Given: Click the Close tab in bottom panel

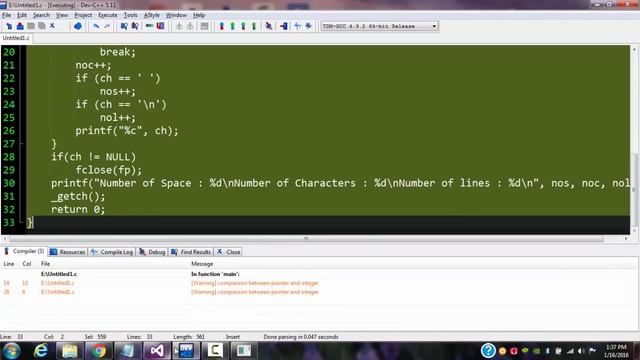Looking at the screenshot, I should 229,252.
